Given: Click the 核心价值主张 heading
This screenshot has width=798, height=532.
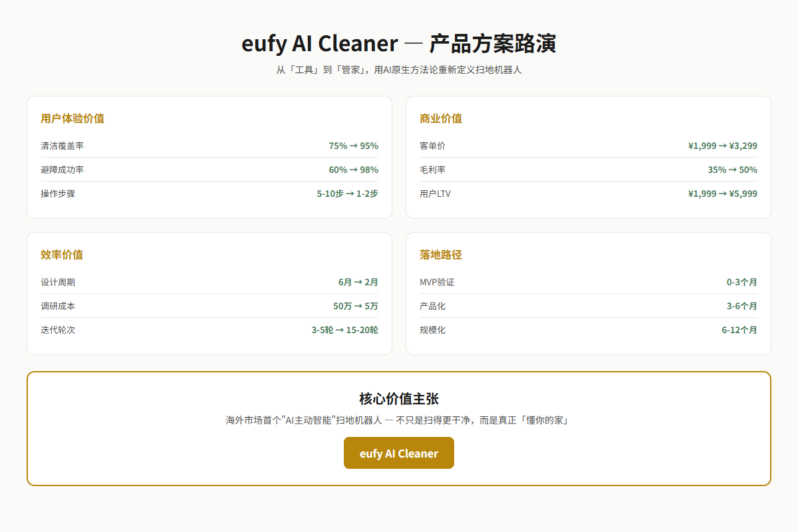Looking at the screenshot, I should point(399,399).
